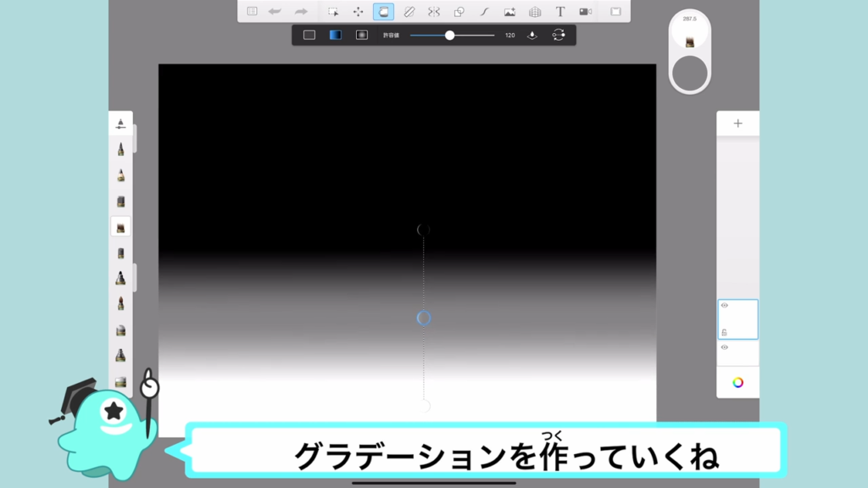Add a new layer with plus button
Viewport: 868px width, 488px height.
pos(737,124)
